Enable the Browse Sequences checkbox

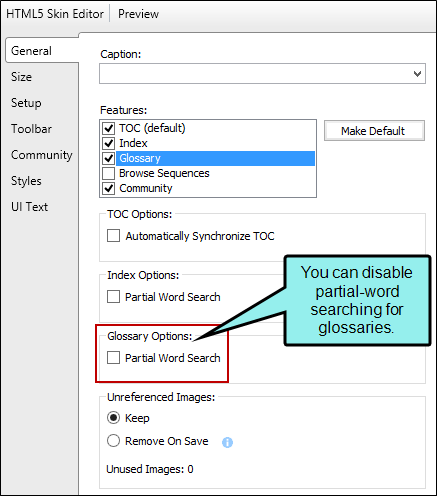pos(109,173)
